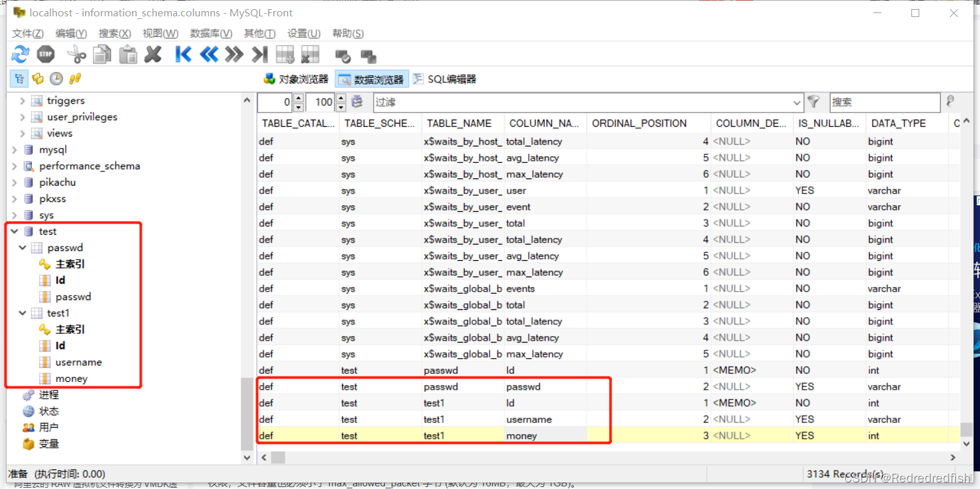980x489 pixels.
Task: Toggle the SQL history clock icon
Action: 57,79
